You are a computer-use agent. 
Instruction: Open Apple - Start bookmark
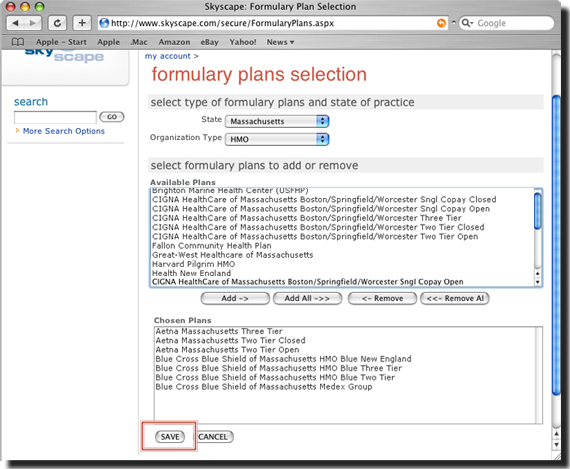pos(61,42)
